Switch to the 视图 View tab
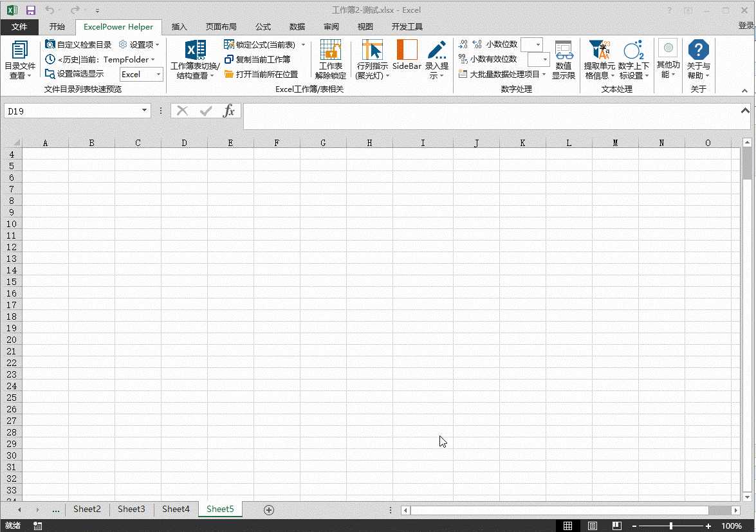Screen dimensions: 756x532 (x=365, y=26)
